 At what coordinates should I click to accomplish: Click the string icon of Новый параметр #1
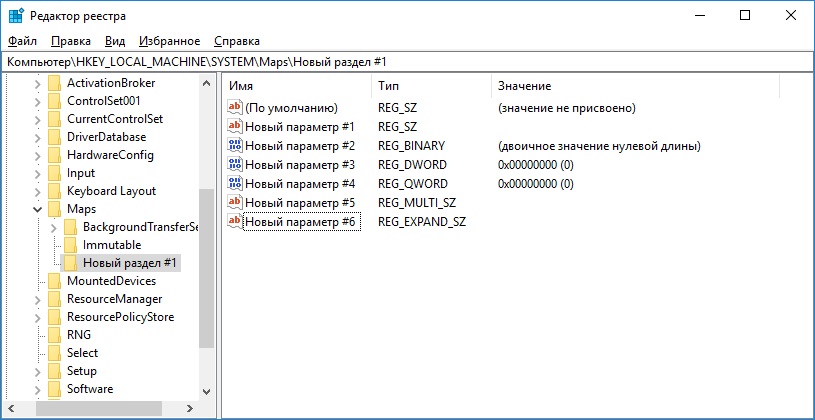235,126
